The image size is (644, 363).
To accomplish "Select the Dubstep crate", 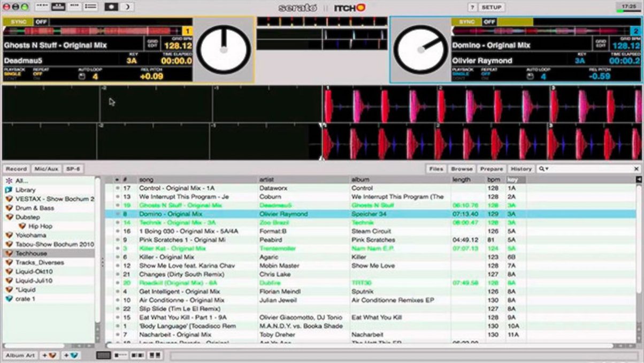I will point(49,217).
